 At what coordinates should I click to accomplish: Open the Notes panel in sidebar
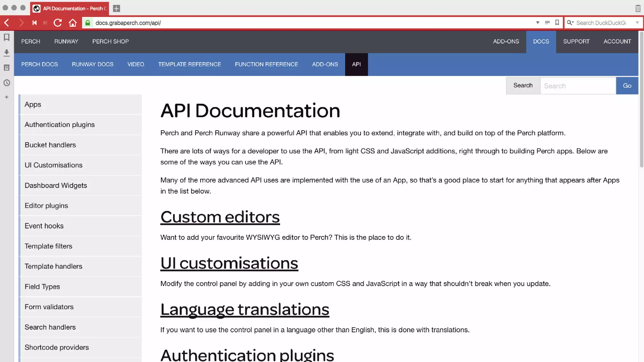(x=7, y=68)
